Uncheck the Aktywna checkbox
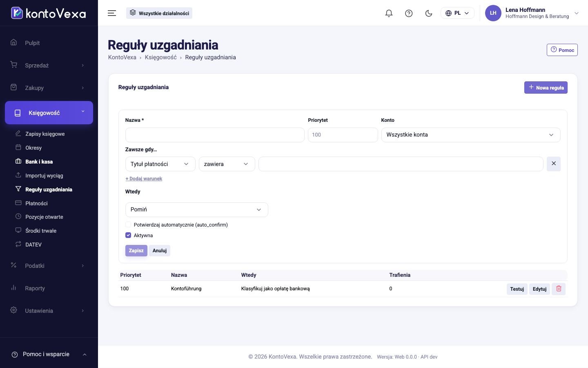This screenshot has width=588, height=368. [x=128, y=235]
